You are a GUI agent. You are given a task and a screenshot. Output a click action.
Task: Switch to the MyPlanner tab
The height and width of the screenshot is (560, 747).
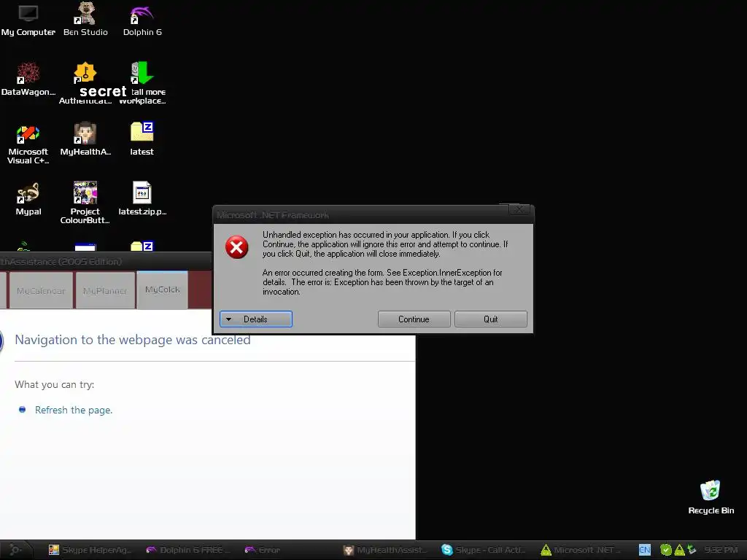105,290
